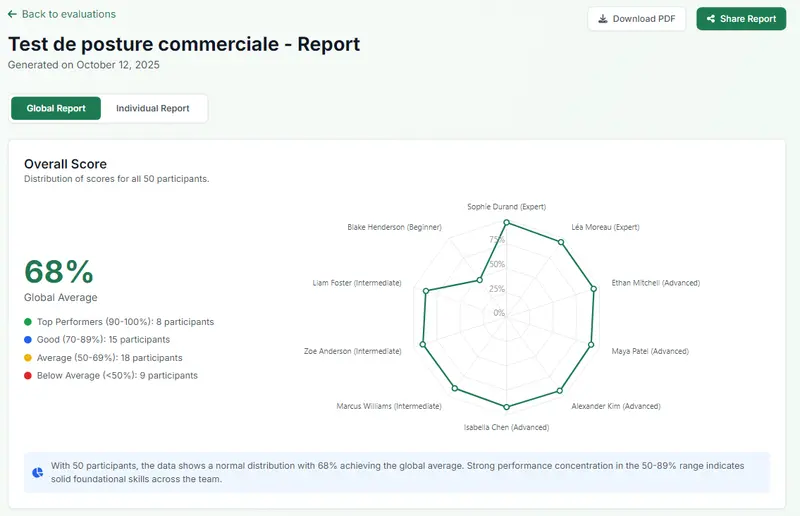
Task: Click the download icon in Download PDF
Action: pyautogui.click(x=602, y=19)
